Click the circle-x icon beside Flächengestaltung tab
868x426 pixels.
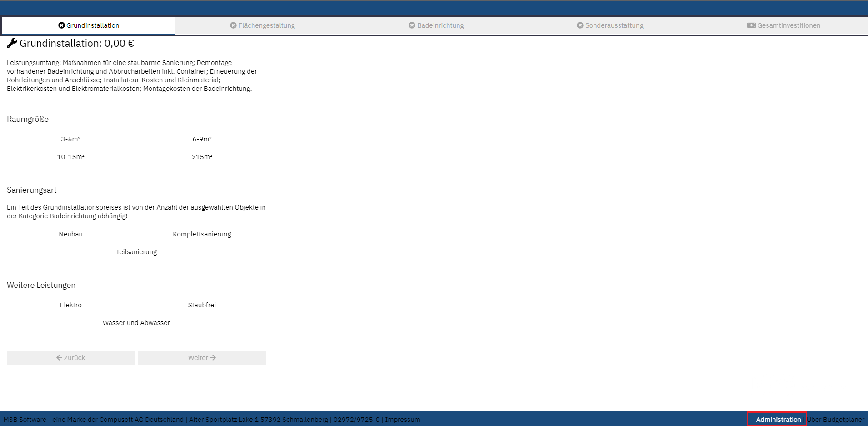pos(233,25)
